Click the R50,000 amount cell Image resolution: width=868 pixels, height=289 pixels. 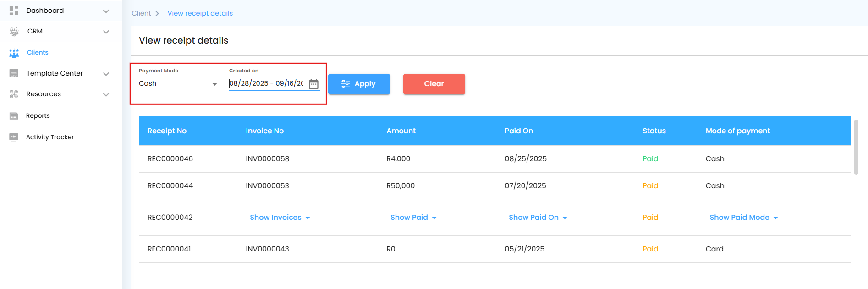tap(401, 185)
